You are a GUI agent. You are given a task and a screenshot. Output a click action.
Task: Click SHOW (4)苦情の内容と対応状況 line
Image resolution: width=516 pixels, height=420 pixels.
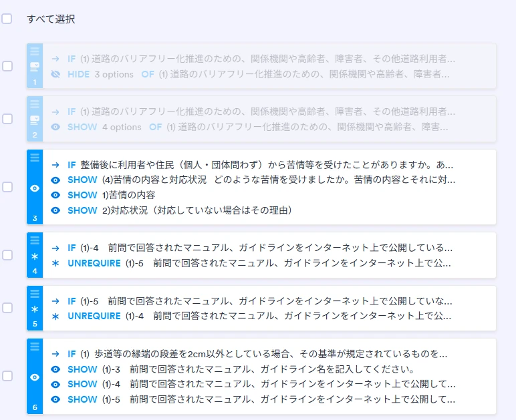point(261,180)
